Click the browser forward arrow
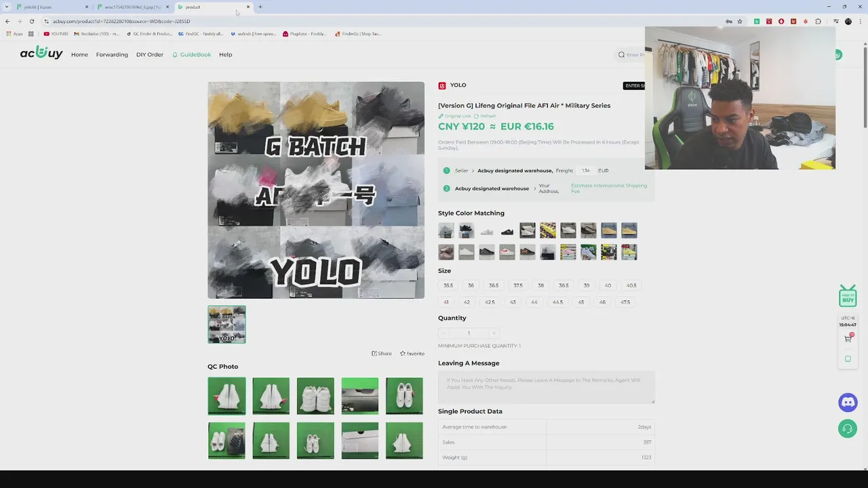 pyautogui.click(x=19, y=21)
